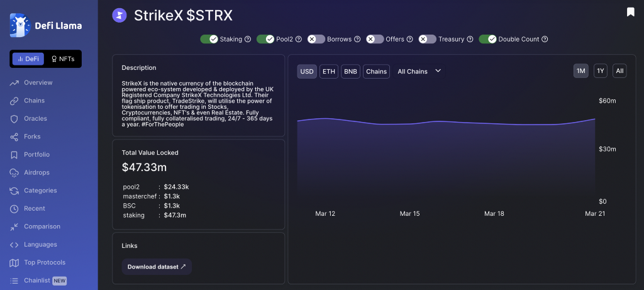Image resolution: width=644 pixels, height=290 pixels.
Task: Go to Recent in the sidebar
Action: coord(35,209)
